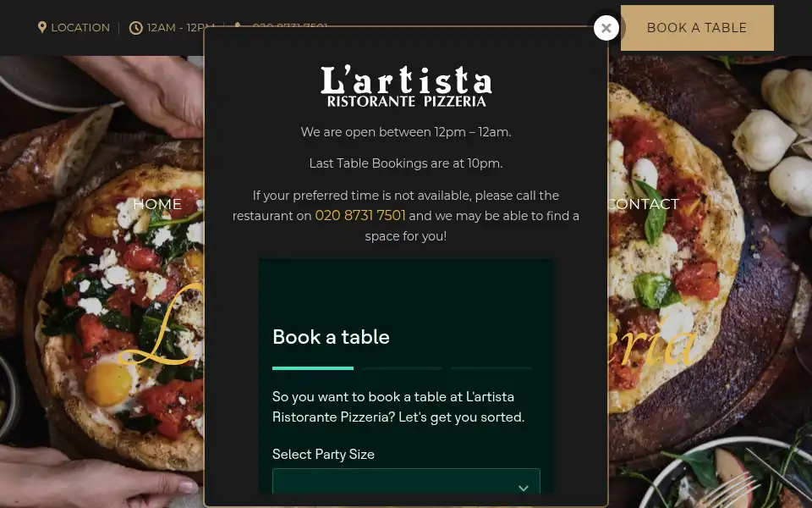The width and height of the screenshot is (812, 508).
Task: Close the booking popup with the X button
Action: pos(606,28)
